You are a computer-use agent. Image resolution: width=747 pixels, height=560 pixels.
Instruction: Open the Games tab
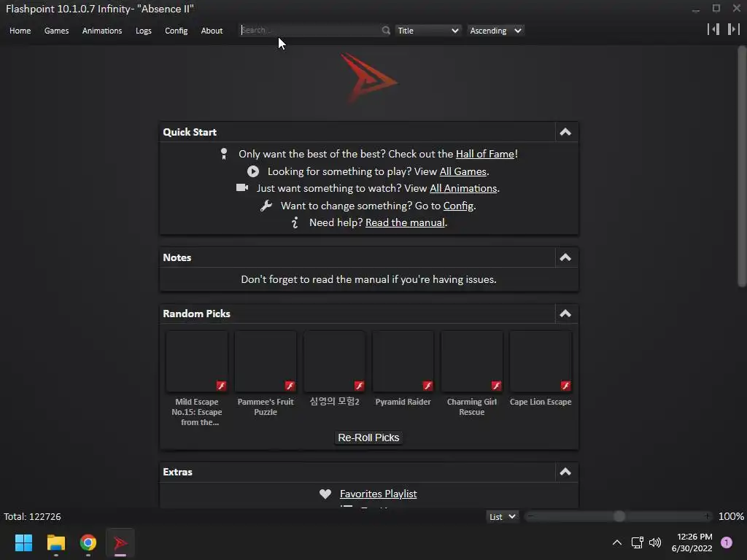pos(56,31)
